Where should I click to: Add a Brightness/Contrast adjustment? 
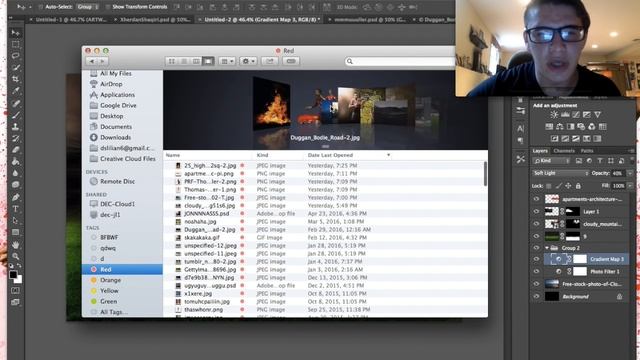(x=554, y=115)
